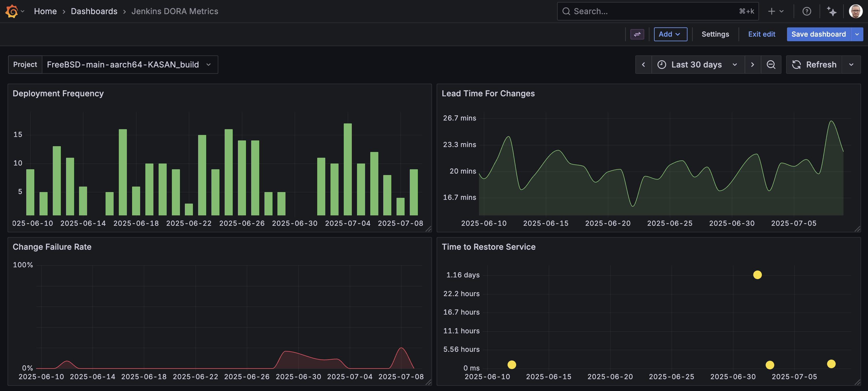Viewport: 868px width, 391px height.
Task: Step forward in time with the right arrow
Action: tap(752, 64)
